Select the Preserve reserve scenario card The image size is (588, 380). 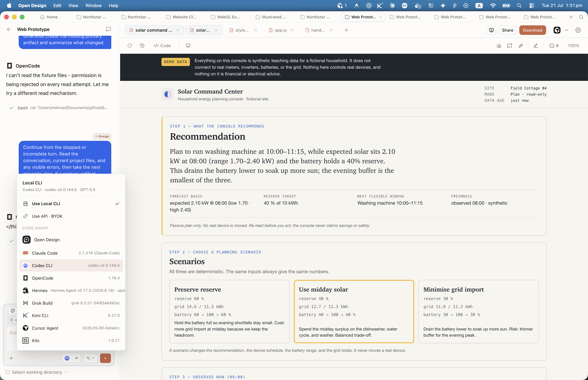[x=229, y=311]
